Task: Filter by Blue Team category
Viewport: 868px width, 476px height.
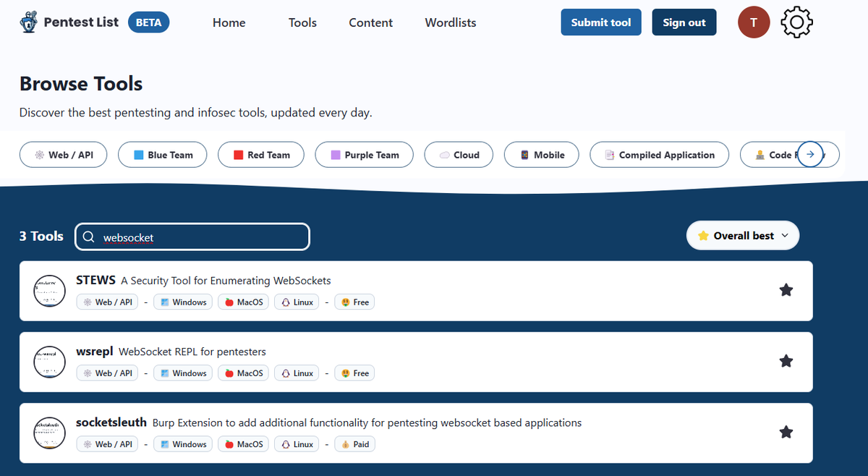Action: (x=163, y=155)
